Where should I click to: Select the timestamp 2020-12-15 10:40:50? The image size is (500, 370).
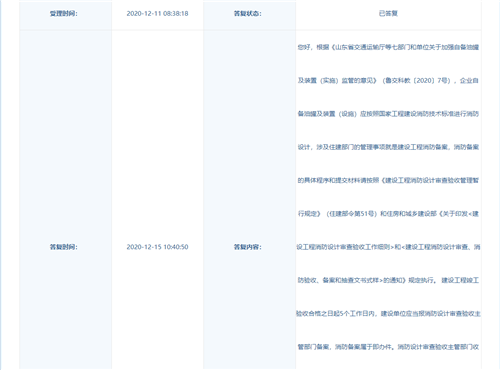click(x=157, y=247)
